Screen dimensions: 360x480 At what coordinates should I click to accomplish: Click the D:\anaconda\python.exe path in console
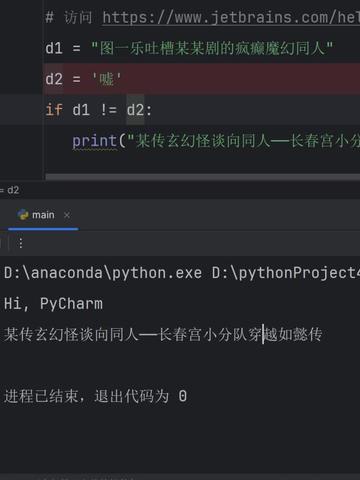[103, 273]
